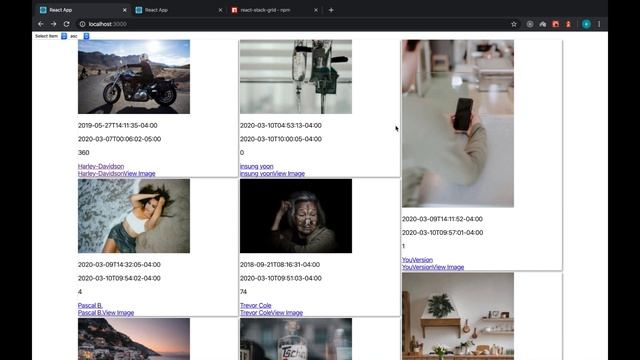
Task: Open the Trevor Cole author link
Action: coord(256,305)
